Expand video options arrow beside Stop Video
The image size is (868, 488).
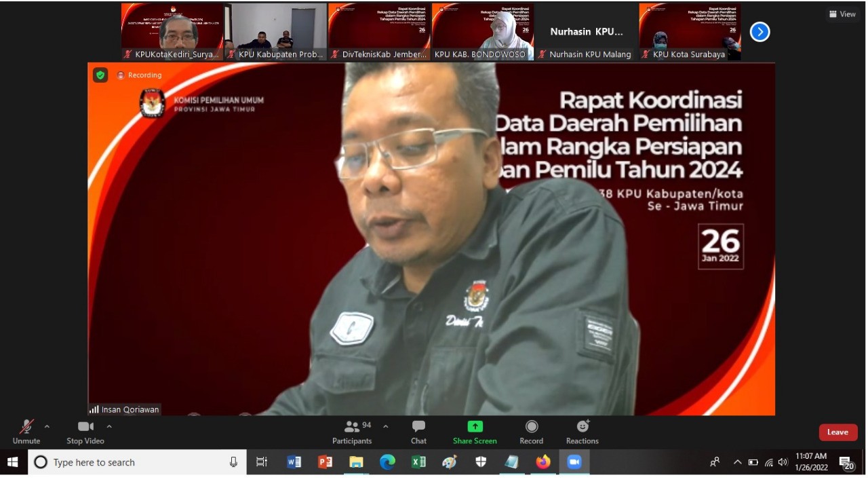pos(109,427)
